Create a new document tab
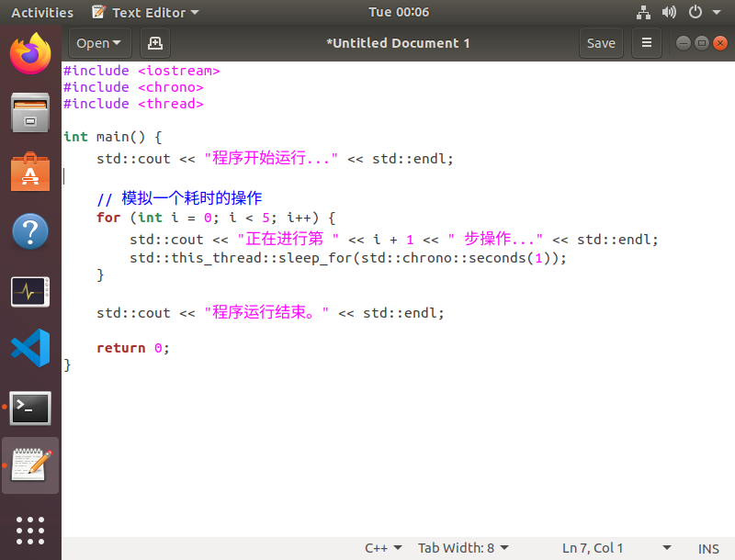This screenshot has height=560, width=735. 155,43
